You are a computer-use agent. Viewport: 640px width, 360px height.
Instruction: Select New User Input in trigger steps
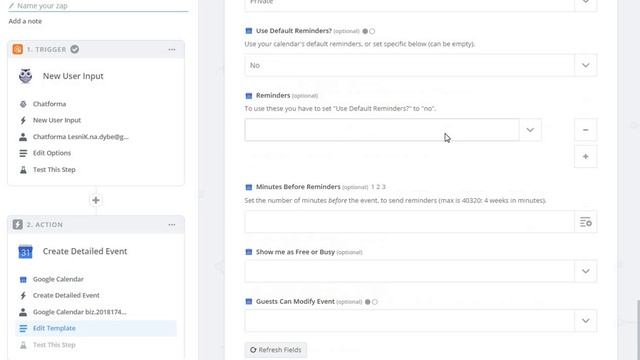coord(57,120)
